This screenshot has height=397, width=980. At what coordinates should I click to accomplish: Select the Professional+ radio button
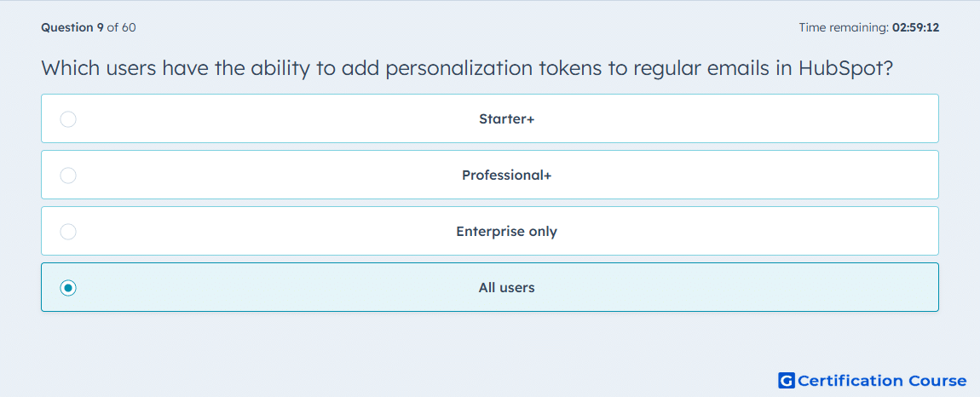click(x=68, y=175)
